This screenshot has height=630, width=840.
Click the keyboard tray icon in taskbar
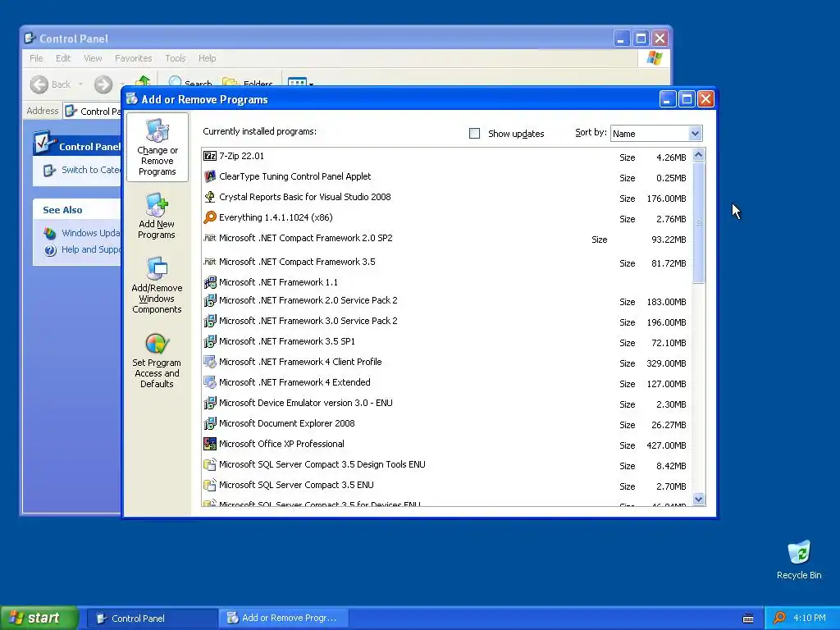[x=748, y=619]
